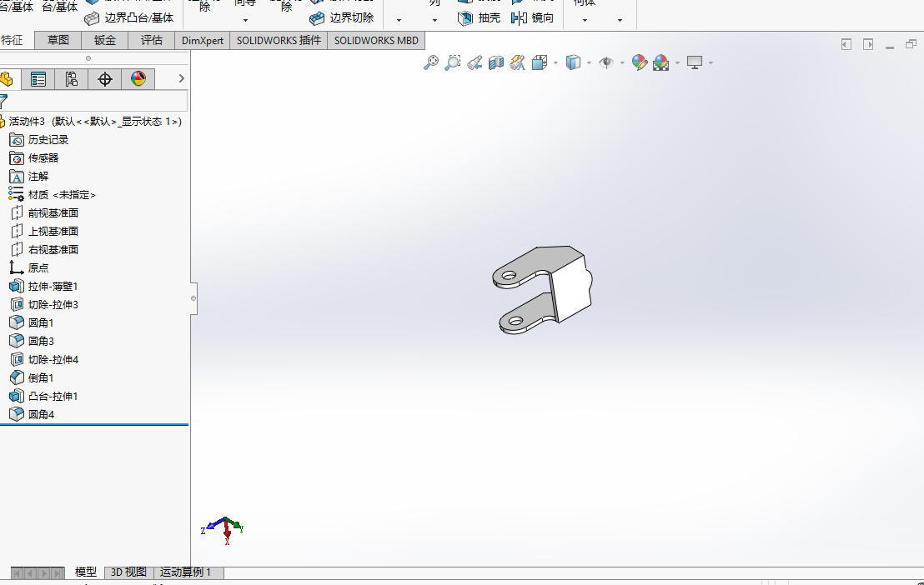The width and height of the screenshot is (924, 585).
Task: Open the Dynamic Annotation Views icon
Action: [517, 62]
